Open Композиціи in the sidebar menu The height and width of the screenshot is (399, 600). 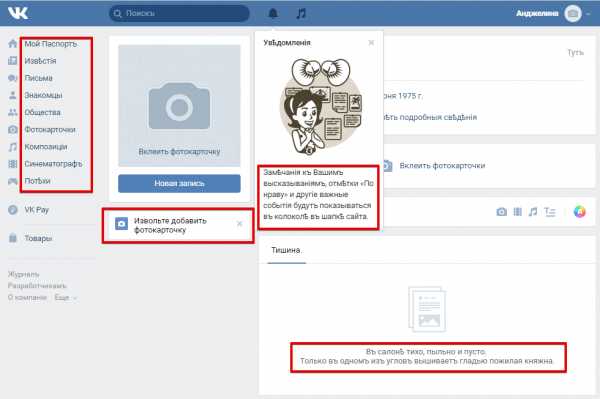[x=46, y=147]
